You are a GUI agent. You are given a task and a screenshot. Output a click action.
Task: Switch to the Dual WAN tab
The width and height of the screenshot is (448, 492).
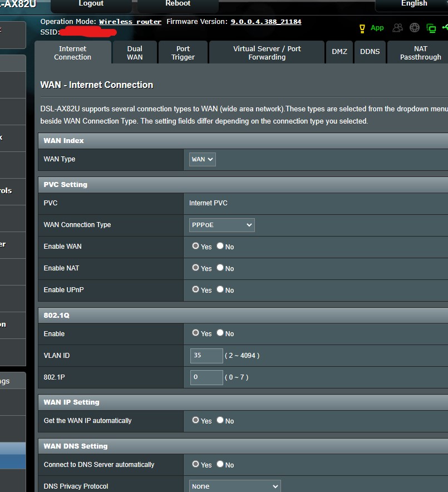click(x=135, y=53)
